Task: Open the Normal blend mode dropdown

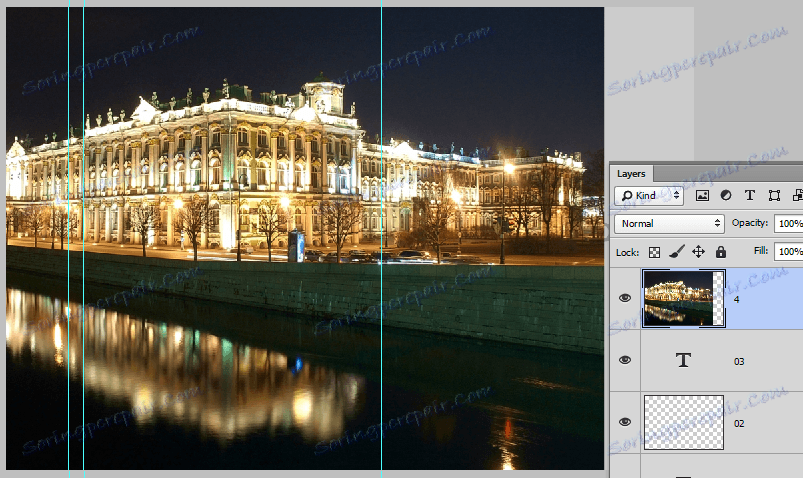Action: (669, 223)
